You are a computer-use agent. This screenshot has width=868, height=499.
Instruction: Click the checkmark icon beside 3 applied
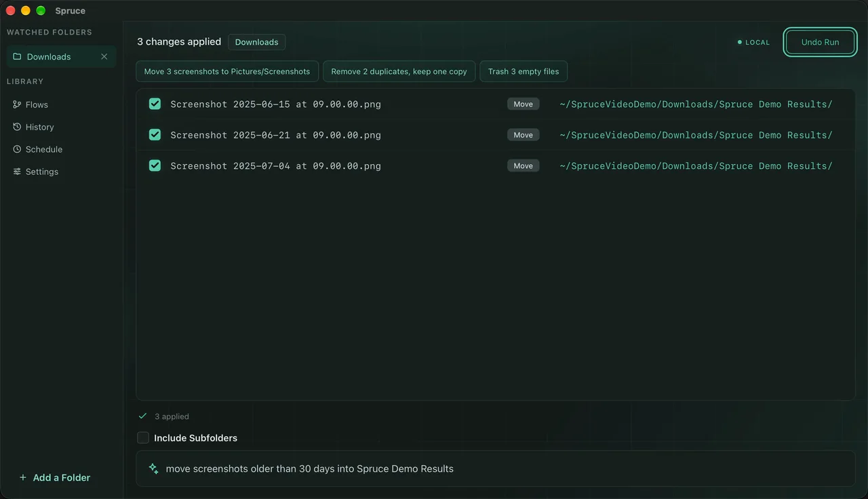point(142,416)
